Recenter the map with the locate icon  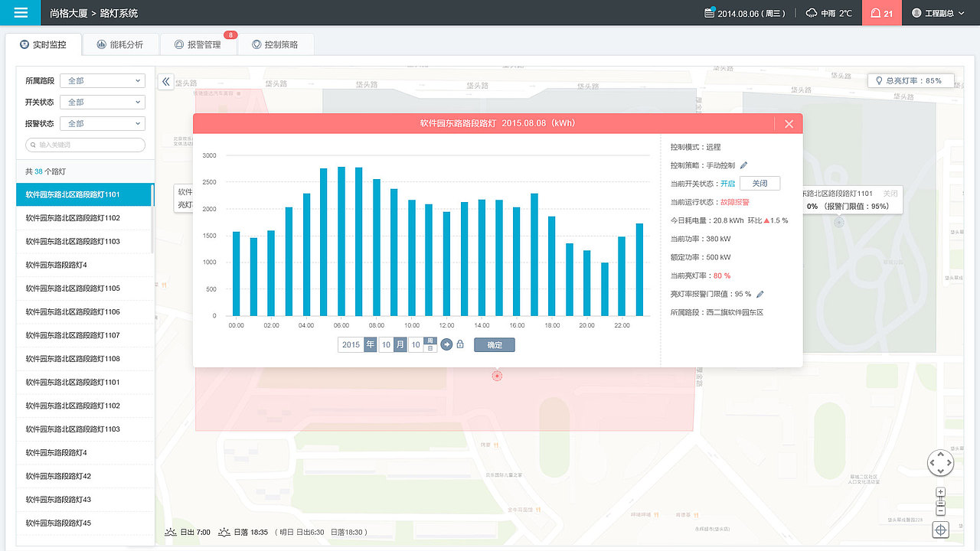click(941, 530)
